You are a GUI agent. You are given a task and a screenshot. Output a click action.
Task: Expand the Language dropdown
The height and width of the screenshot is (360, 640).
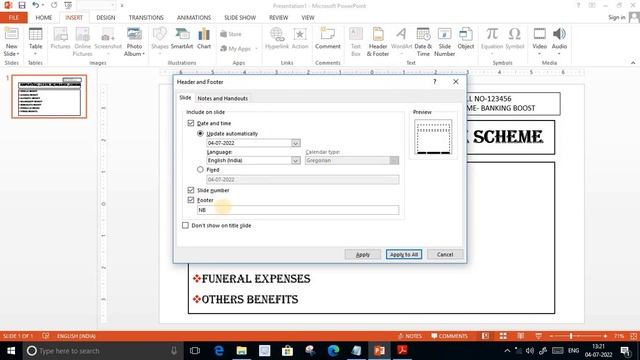coord(296,160)
